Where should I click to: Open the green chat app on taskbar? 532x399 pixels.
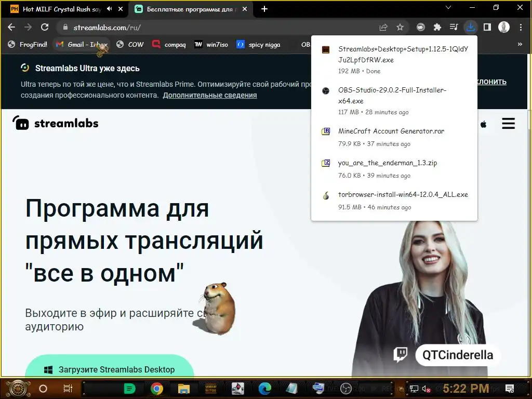pos(129,389)
